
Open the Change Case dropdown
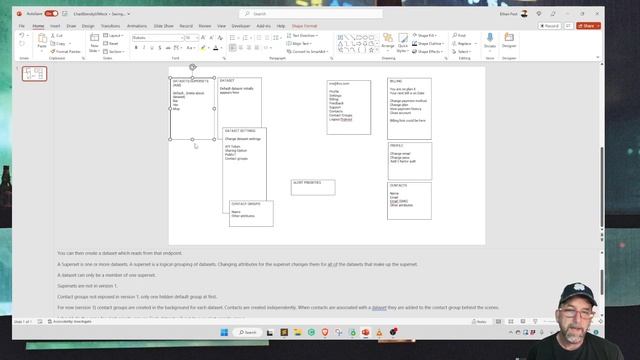click(x=190, y=48)
